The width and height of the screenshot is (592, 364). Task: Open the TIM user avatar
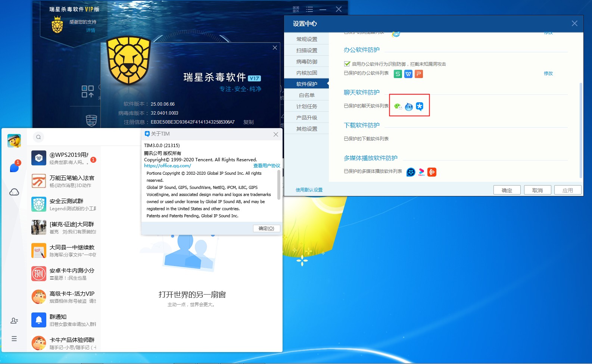[x=14, y=140]
